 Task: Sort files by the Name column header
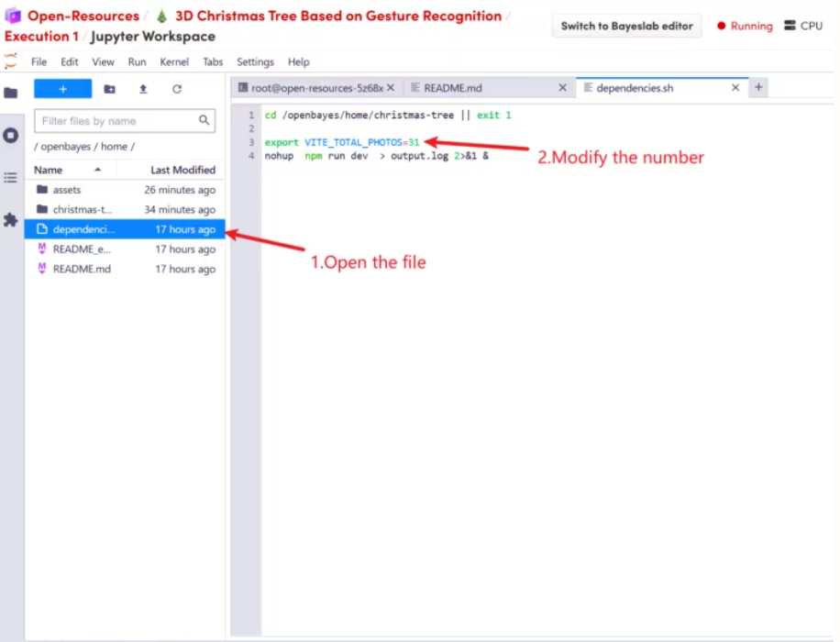(49, 170)
